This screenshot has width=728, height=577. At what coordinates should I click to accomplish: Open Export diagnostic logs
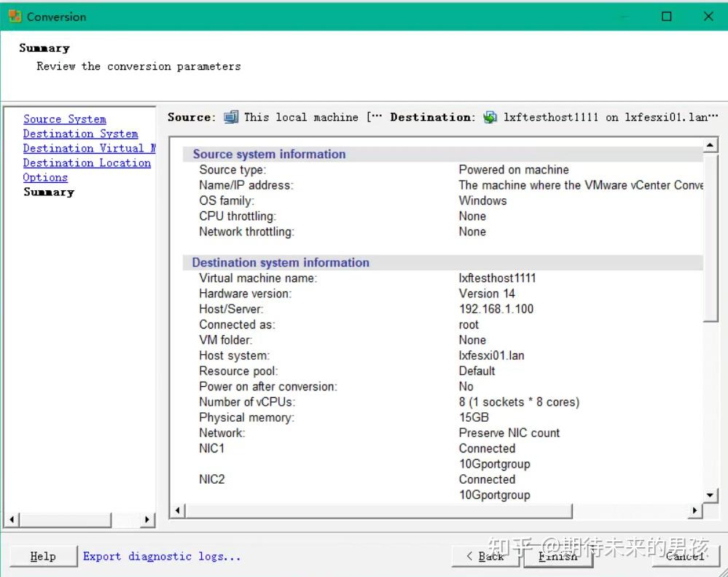[161, 556]
